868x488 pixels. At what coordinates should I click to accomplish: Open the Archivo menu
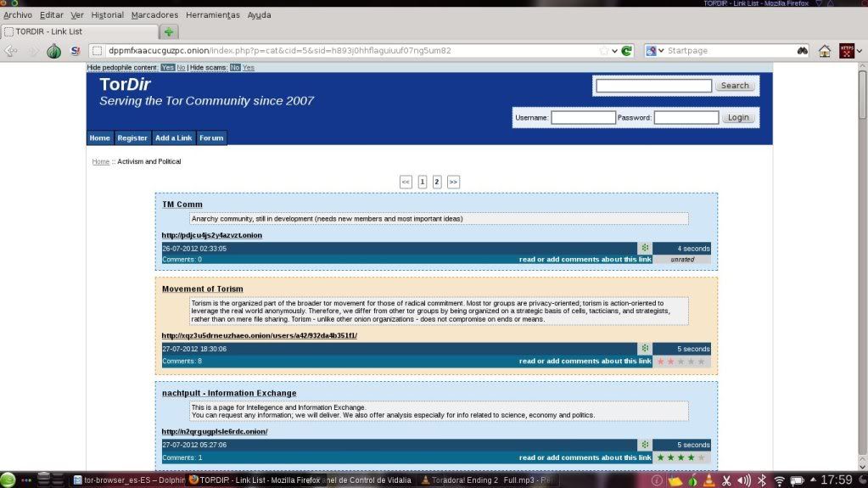tap(18, 15)
